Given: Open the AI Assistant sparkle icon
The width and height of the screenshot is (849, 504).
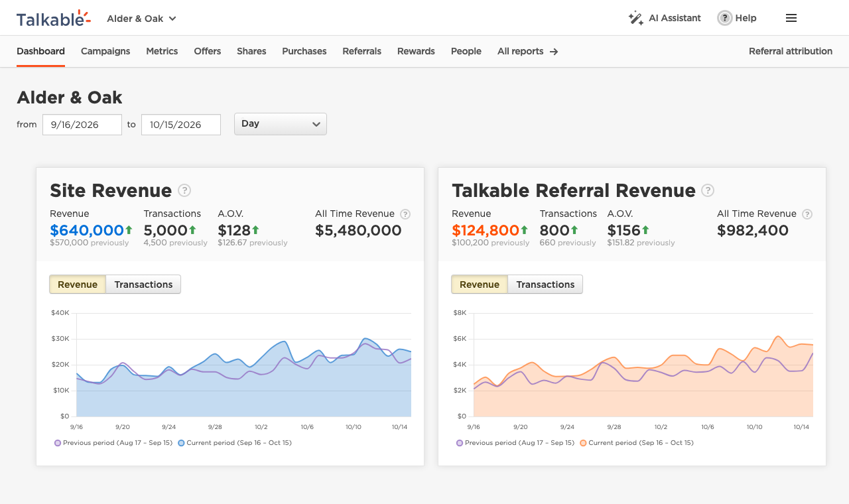Looking at the screenshot, I should point(636,19).
